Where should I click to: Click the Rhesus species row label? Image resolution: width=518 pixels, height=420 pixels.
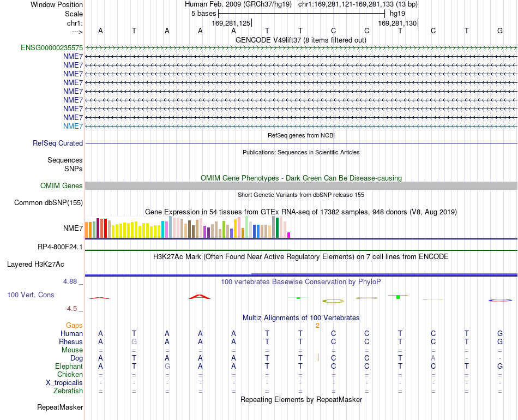pyautogui.click(x=71, y=341)
